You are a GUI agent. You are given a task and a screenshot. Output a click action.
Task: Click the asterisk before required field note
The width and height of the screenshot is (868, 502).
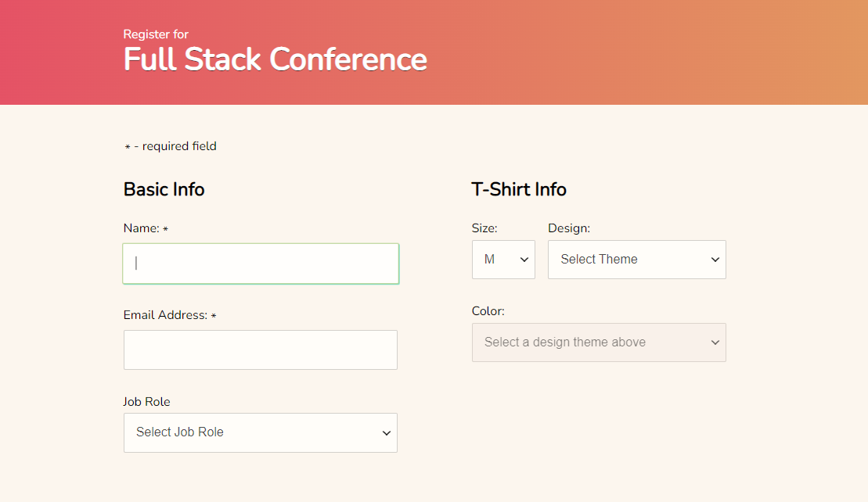tap(127, 146)
